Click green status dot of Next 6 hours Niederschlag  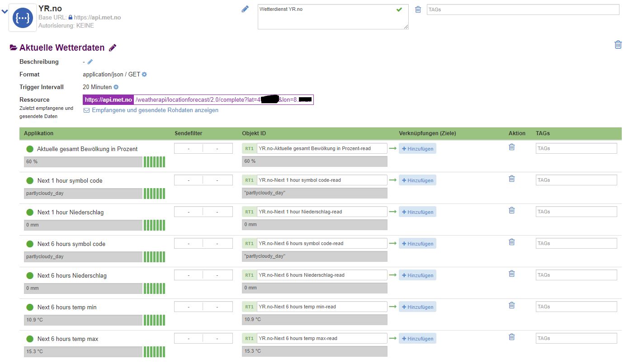pos(30,275)
